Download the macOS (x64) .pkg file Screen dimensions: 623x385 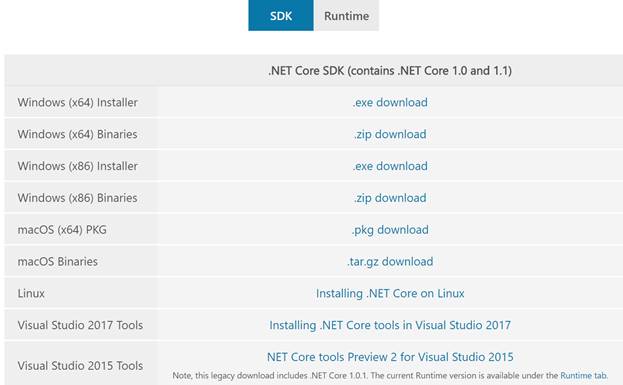(x=390, y=230)
